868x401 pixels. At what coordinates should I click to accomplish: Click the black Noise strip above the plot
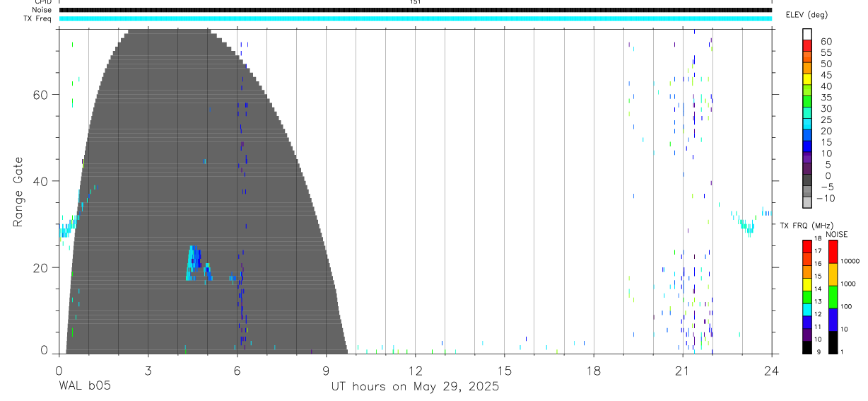pos(416,10)
